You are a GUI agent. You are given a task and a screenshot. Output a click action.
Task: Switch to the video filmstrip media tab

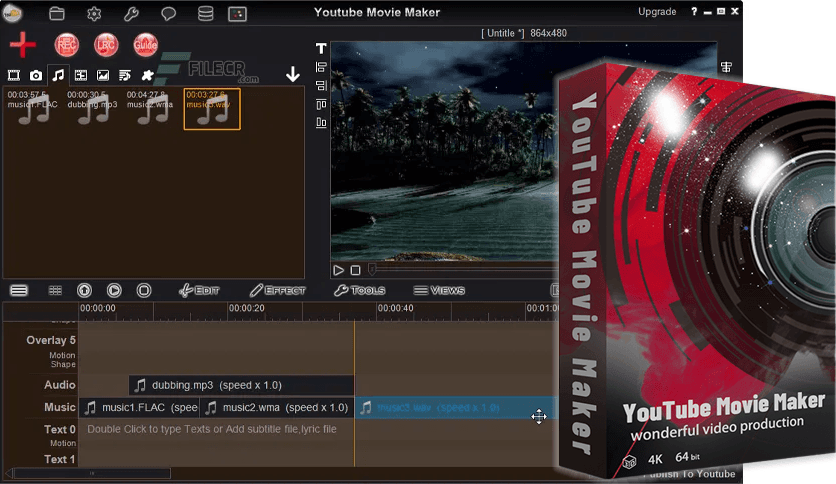[14, 75]
